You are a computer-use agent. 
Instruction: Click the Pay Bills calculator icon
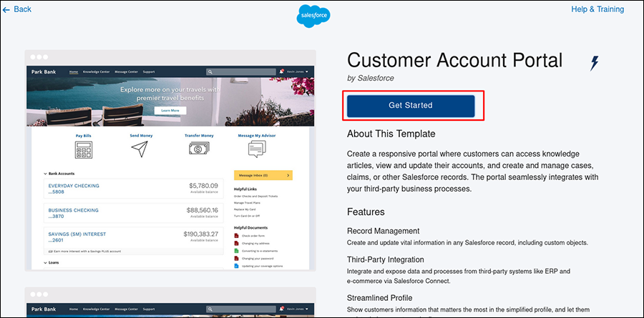pos(84,150)
